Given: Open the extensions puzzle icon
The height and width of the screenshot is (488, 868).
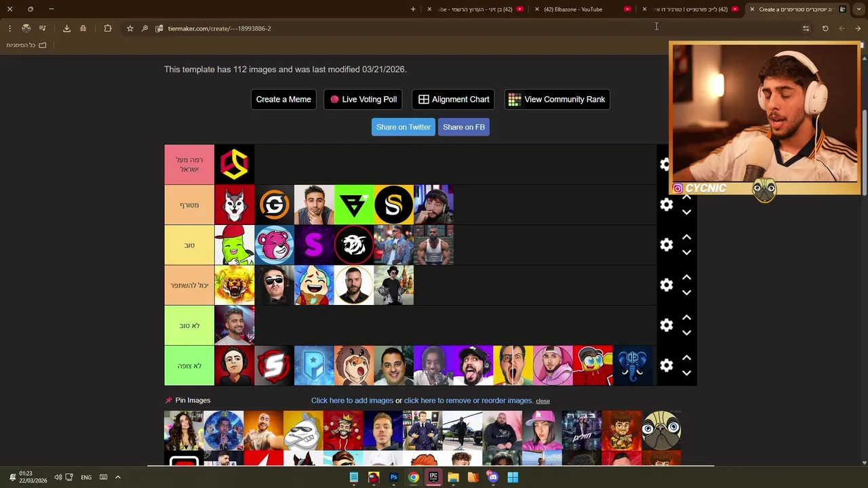Looking at the screenshot, I should tap(108, 28).
